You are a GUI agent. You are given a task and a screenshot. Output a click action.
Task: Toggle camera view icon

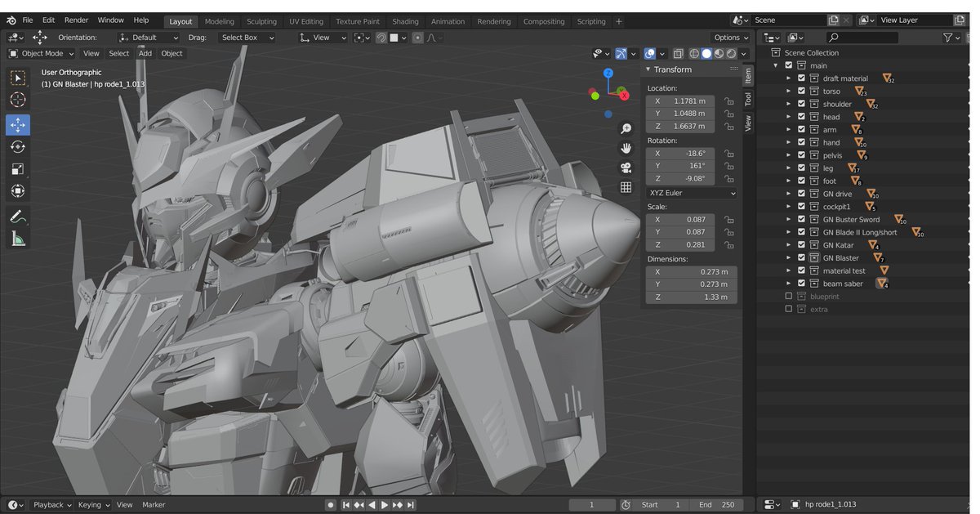[x=626, y=168]
